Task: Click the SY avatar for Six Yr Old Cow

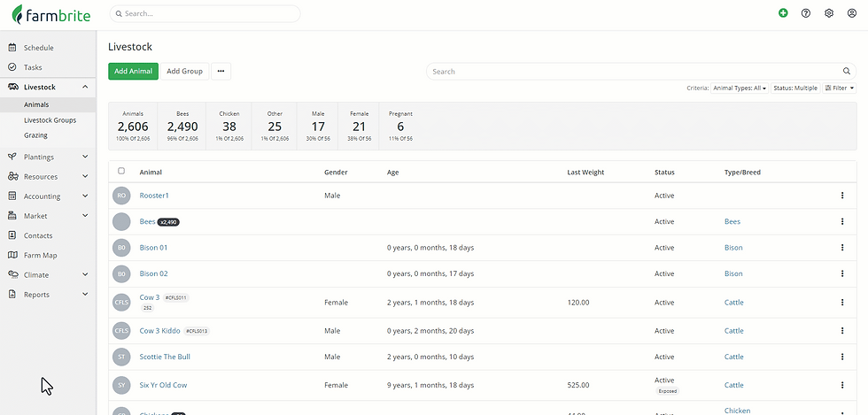Action: tap(121, 385)
